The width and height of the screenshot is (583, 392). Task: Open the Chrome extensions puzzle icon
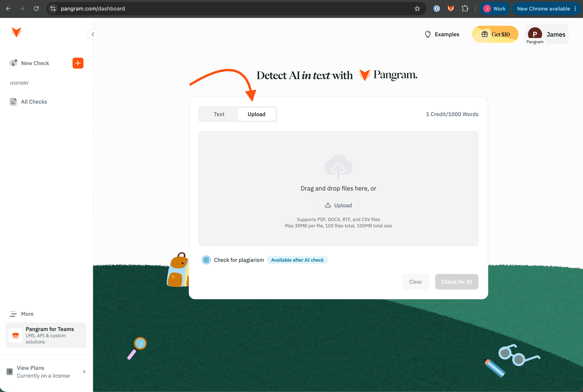tap(465, 9)
